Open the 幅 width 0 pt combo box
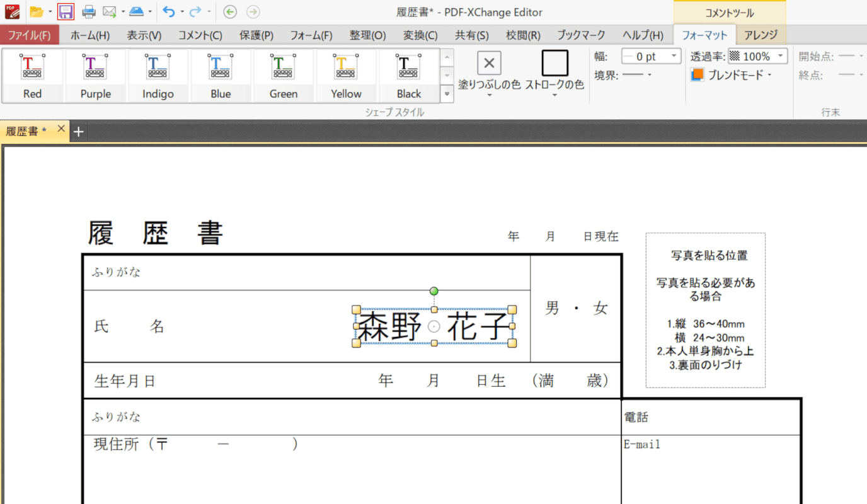Image resolution: width=867 pixels, height=504 pixels. 651,56
